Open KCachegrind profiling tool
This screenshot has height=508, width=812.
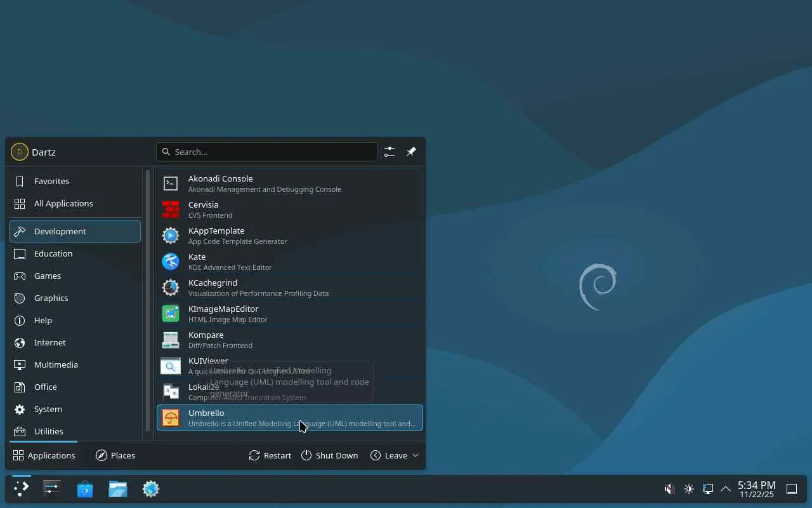[289, 288]
